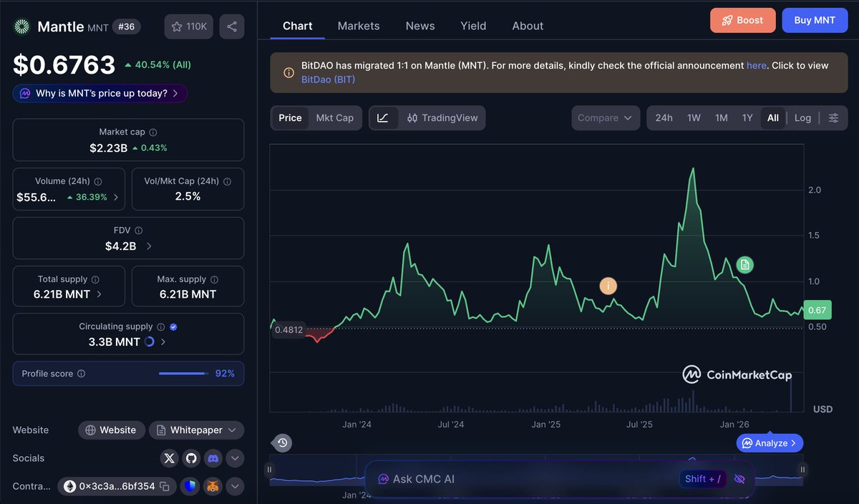Open the Discord social link
Image resolution: width=859 pixels, height=504 pixels.
click(x=213, y=458)
